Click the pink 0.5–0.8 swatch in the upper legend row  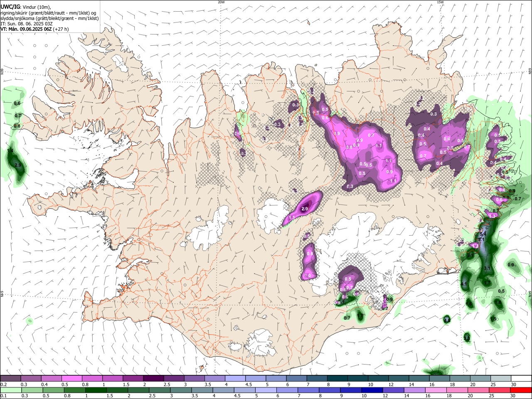tap(71, 378)
